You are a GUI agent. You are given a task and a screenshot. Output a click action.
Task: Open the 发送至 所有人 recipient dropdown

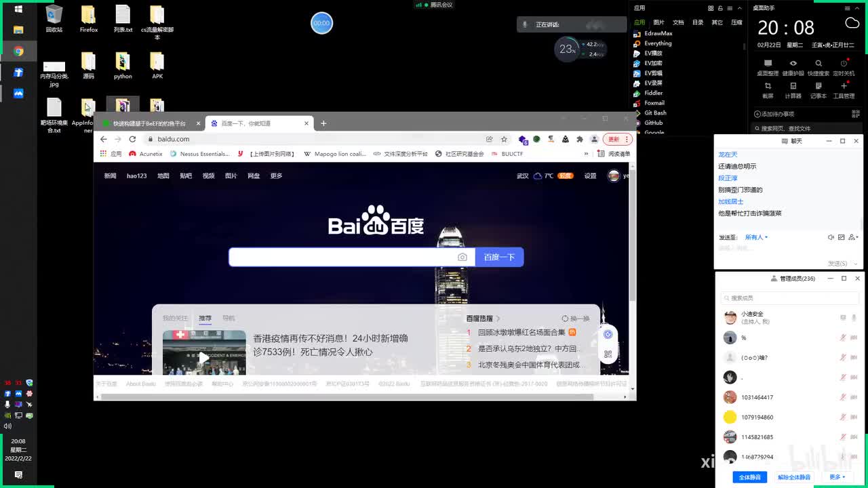(756, 237)
